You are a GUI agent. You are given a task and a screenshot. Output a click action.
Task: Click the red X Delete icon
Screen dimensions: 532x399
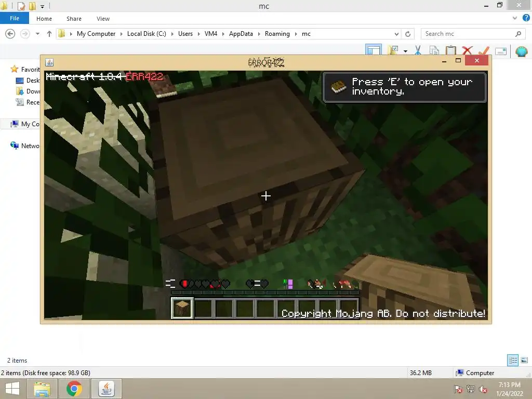(x=467, y=50)
